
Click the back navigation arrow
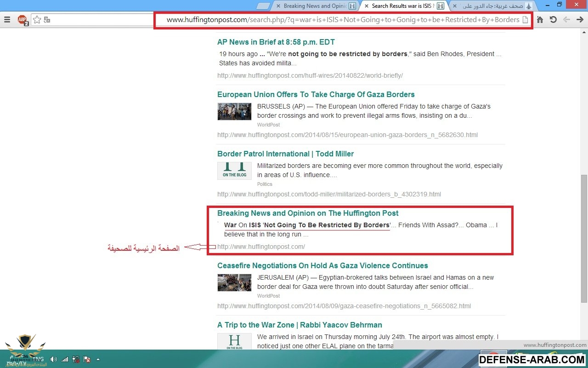(x=567, y=20)
